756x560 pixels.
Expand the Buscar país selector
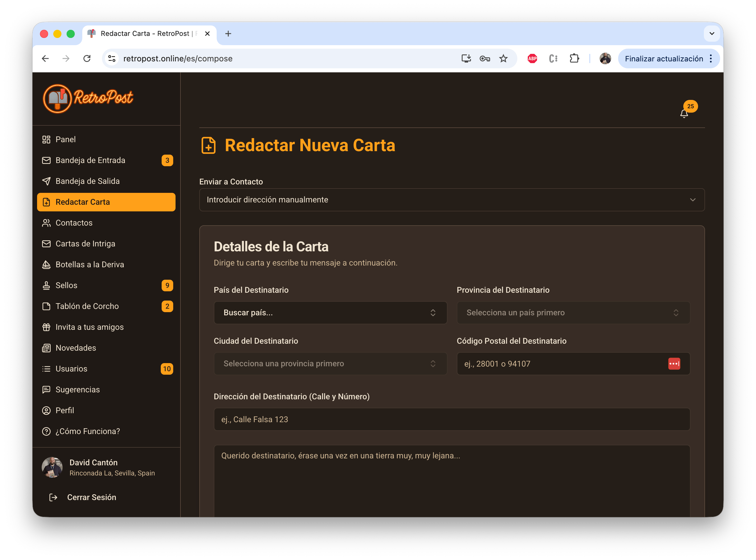click(x=330, y=312)
